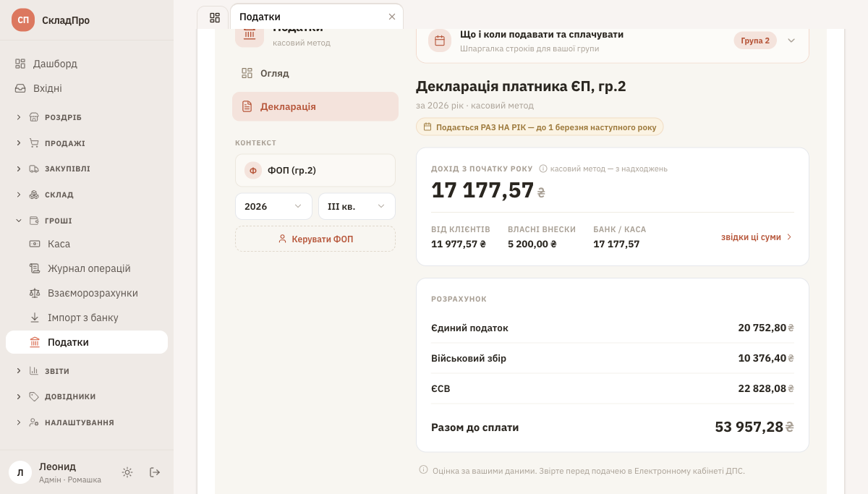Click the info icon near касовий метод
The height and width of the screenshot is (494, 868).
[543, 169]
